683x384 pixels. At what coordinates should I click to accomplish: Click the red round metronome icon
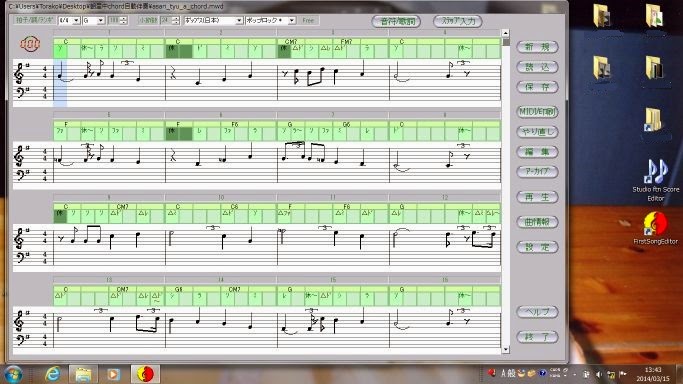click(x=30, y=44)
